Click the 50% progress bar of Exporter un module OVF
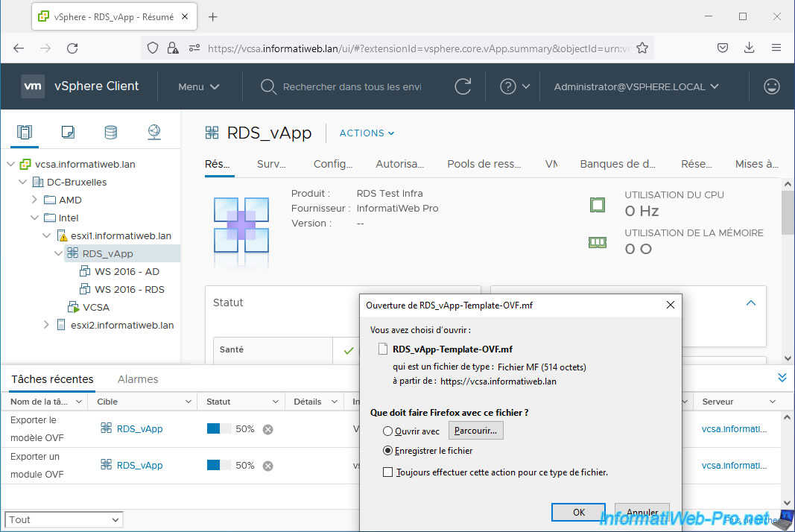The height and width of the screenshot is (532, 795). [219, 466]
